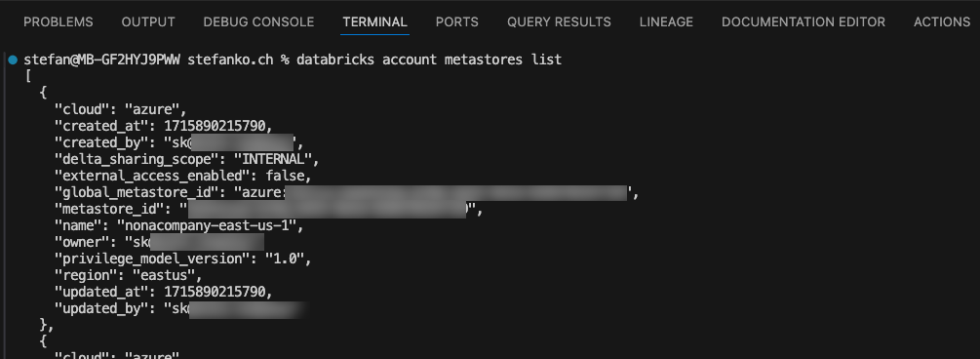Open the OUTPUT tab
Viewport: 980px width, 359px height.
point(148,21)
